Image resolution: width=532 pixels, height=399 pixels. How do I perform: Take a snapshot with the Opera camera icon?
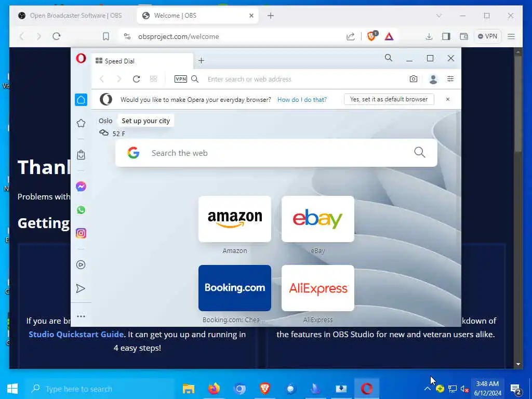(413, 79)
